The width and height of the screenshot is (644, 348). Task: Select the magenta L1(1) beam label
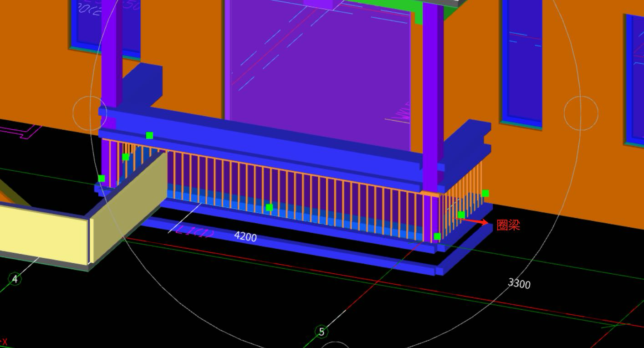[195, 232]
